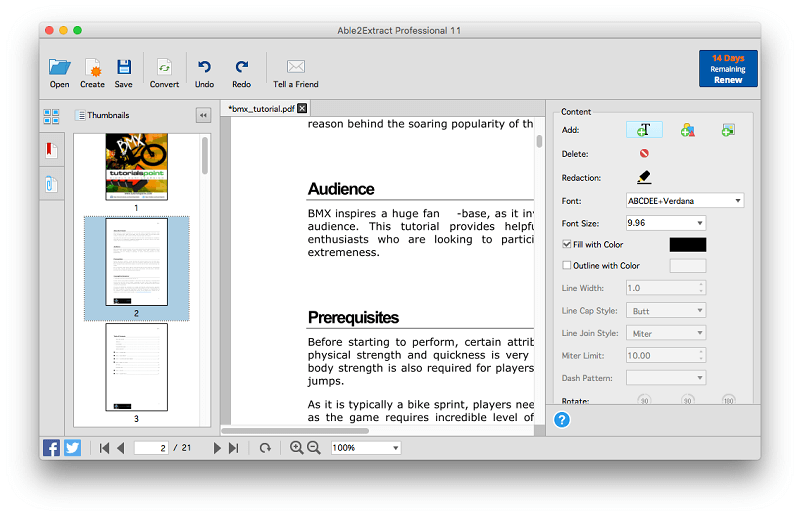Viewport: 800px width, 516px height.
Task: Select the page 3 thumbnail
Action: pyautogui.click(x=136, y=367)
